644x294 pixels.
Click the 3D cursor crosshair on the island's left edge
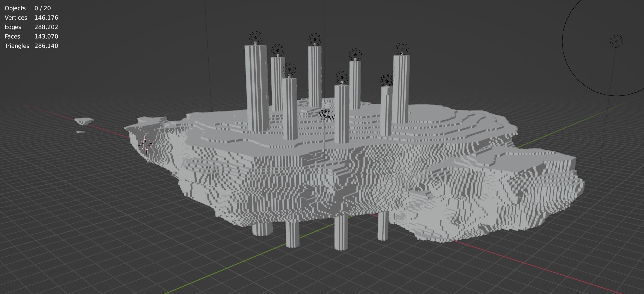146,144
